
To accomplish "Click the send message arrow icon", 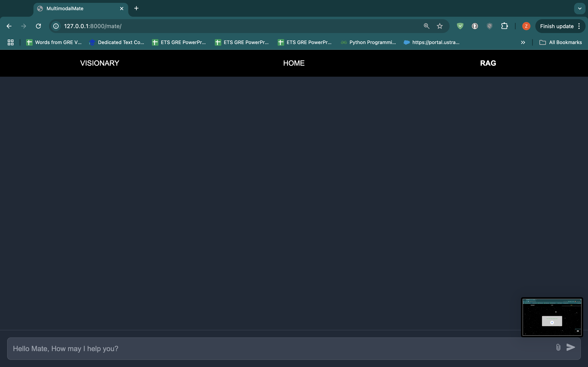I will pos(570,347).
